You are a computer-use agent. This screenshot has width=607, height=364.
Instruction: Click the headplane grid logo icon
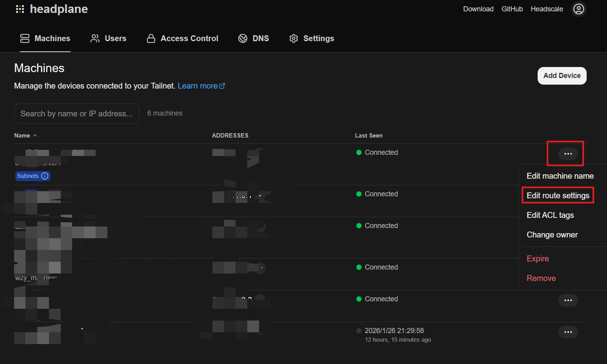point(20,9)
